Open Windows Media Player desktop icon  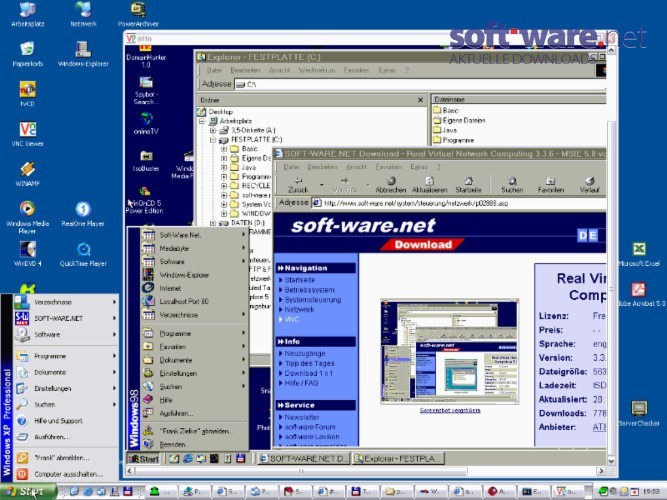pos(27,217)
